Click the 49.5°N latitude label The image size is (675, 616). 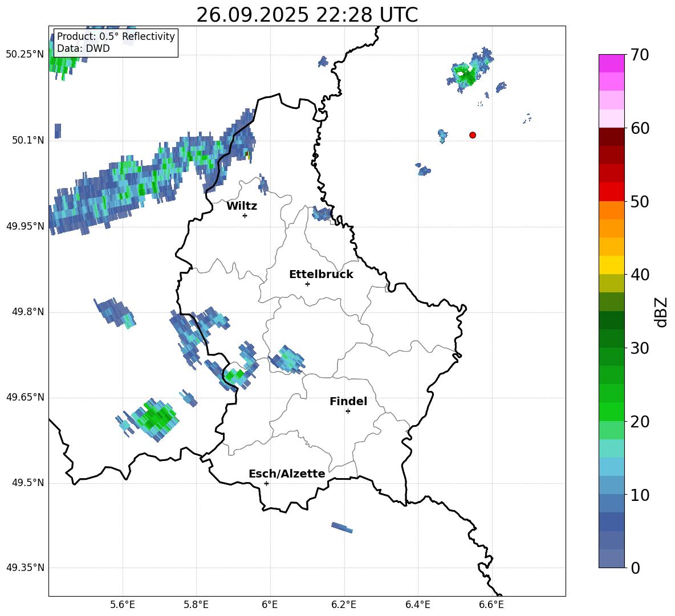(x=28, y=483)
